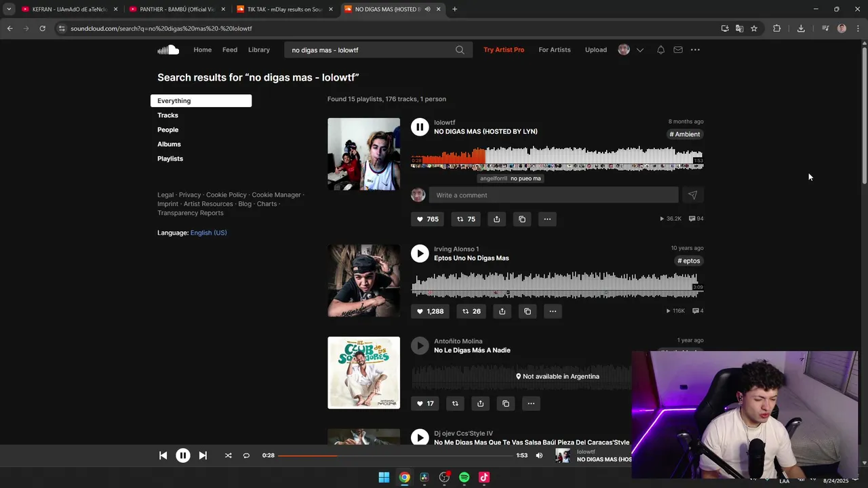Open Windows Start menu
This screenshot has height=488, width=868.
pyautogui.click(x=384, y=477)
